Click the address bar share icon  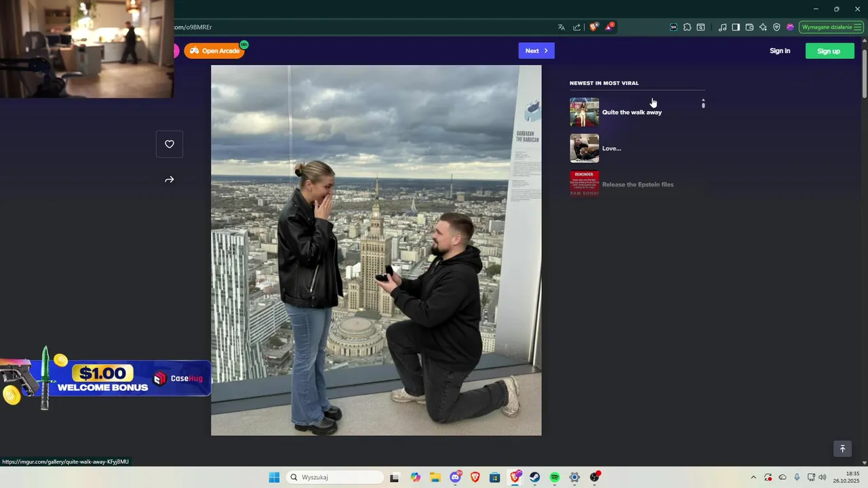(x=576, y=27)
